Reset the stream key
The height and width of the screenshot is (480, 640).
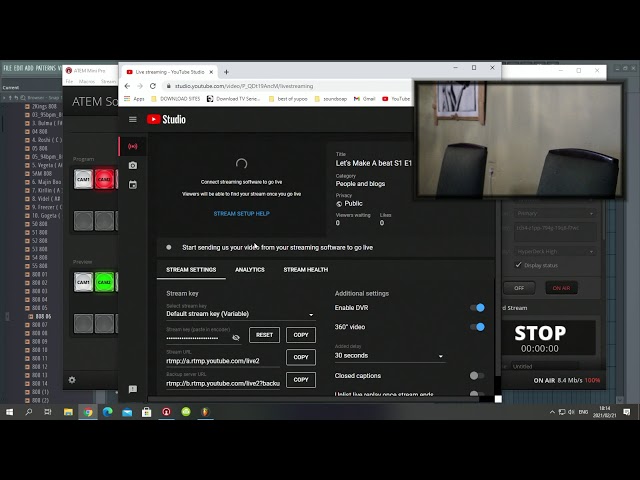[x=264, y=335]
